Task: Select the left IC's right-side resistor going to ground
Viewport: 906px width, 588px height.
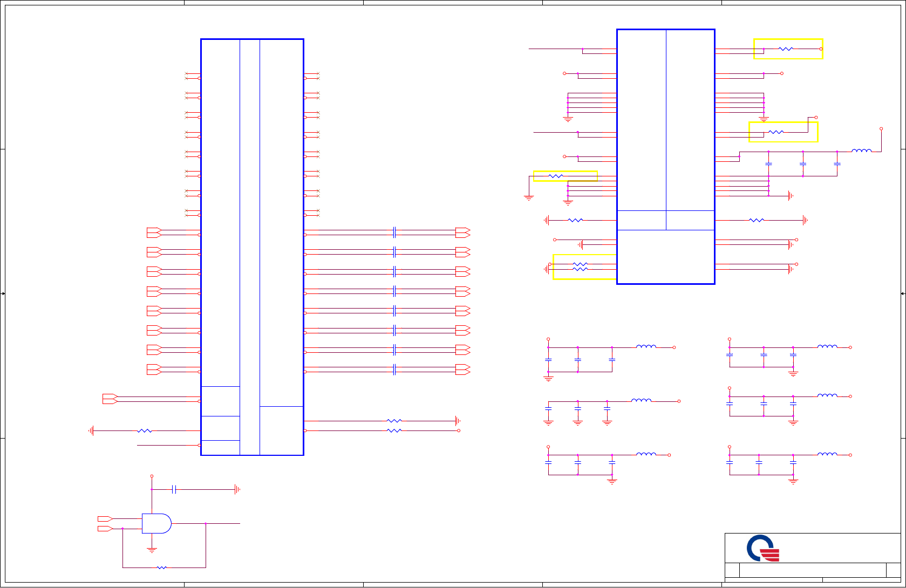Action: coord(394,421)
